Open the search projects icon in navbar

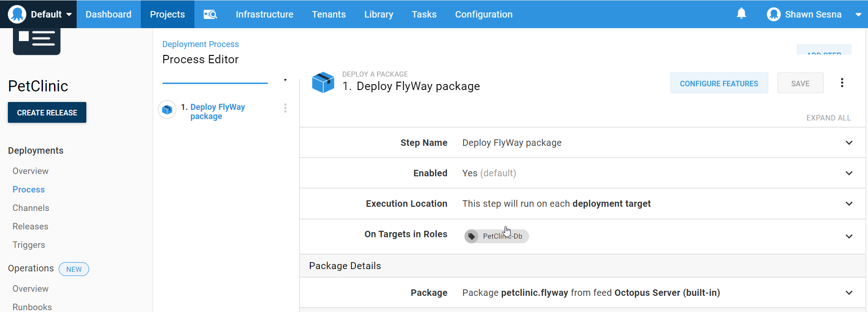(x=210, y=14)
